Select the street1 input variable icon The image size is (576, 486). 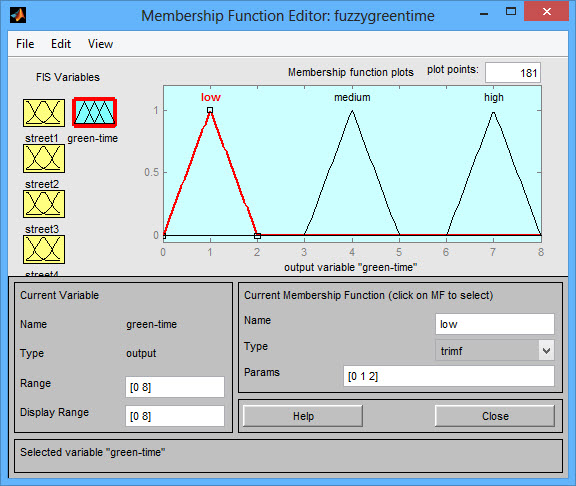44,113
